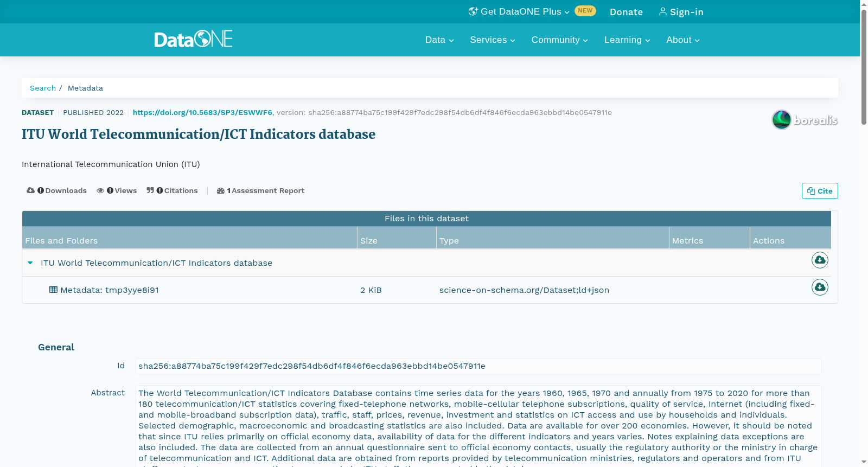Click the International Telecommunication Union author text
This screenshot has width=868, height=467.
(x=111, y=164)
